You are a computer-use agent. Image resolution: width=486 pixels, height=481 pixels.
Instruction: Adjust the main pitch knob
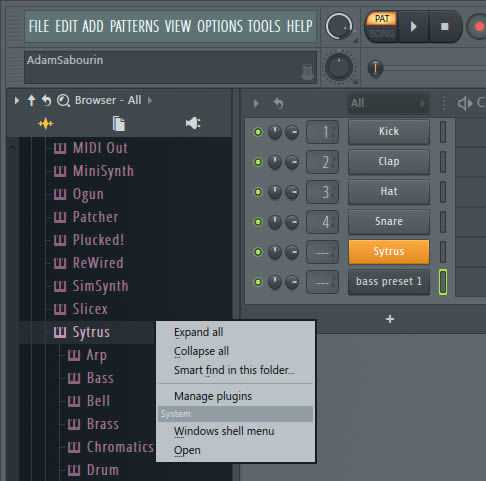(x=339, y=67)
